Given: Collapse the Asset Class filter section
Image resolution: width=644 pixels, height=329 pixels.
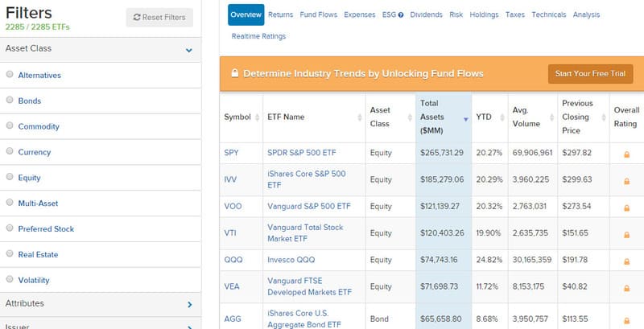Looking at the screenshot, I should 189,50.
